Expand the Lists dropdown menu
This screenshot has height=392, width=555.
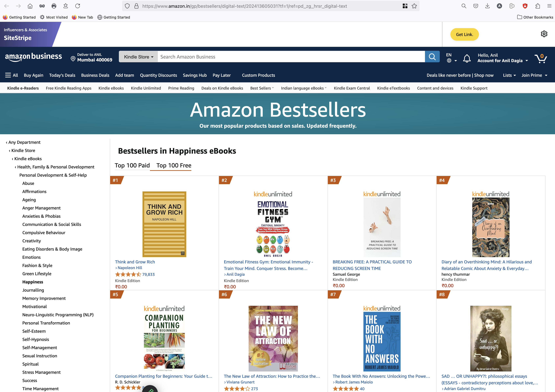pos(509,75)
